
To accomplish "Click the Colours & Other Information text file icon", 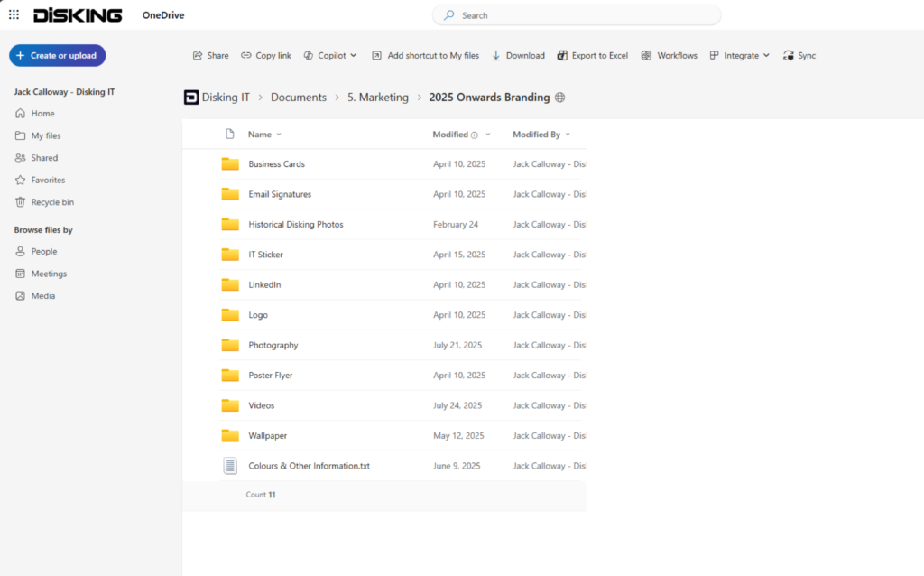I will 230,466.
